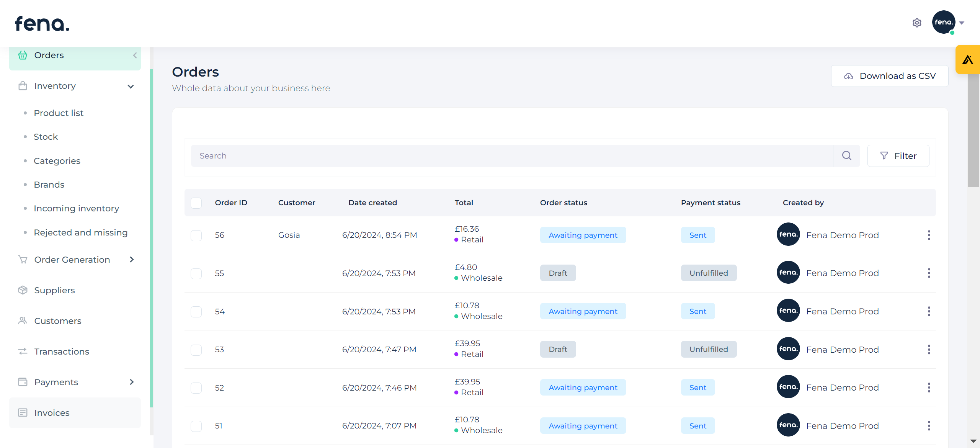This screenshot has height=448, width=980.
Task: Tick the checkbox for order 52
Action: (x=196, y=388)
